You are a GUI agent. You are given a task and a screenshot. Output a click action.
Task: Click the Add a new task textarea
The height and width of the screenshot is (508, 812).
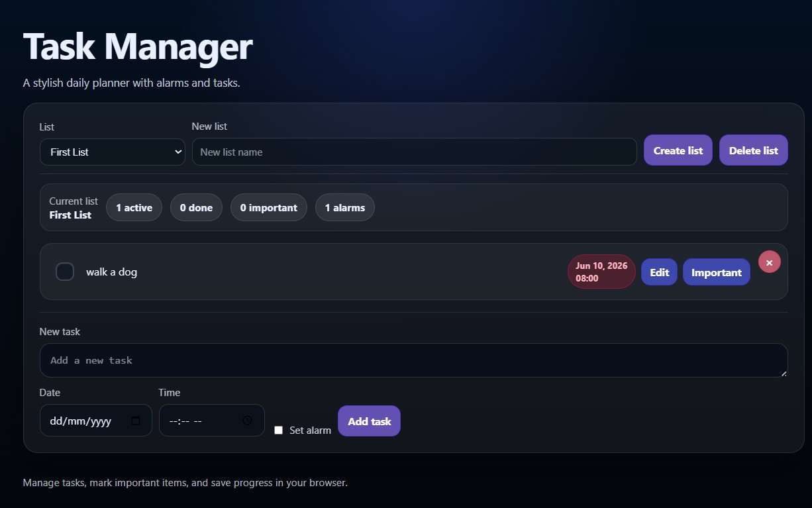click(414, 360)
